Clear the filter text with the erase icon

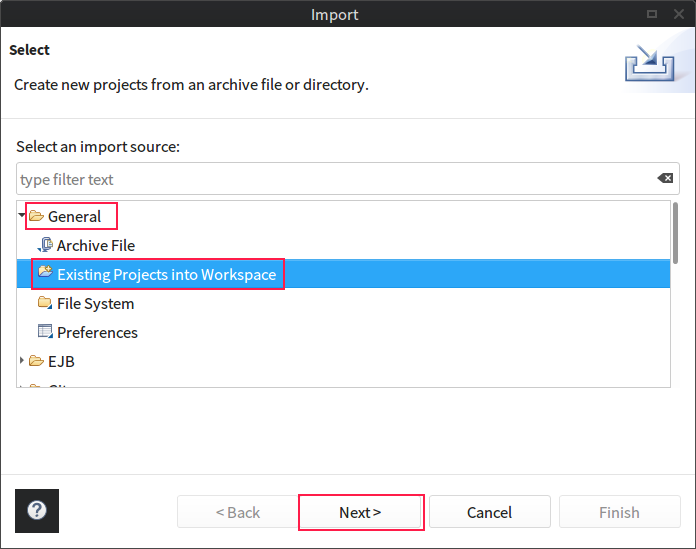click(665, 178)
